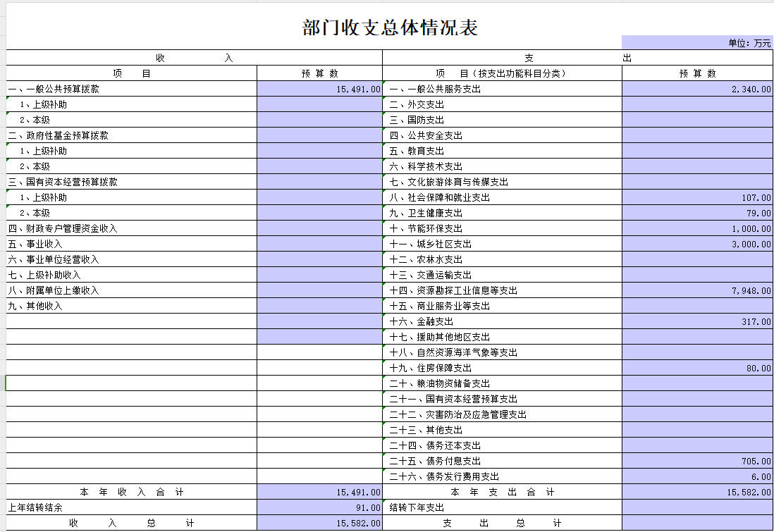
Task: Select the 上年结转结余 cell
Action: click(131, 507)
